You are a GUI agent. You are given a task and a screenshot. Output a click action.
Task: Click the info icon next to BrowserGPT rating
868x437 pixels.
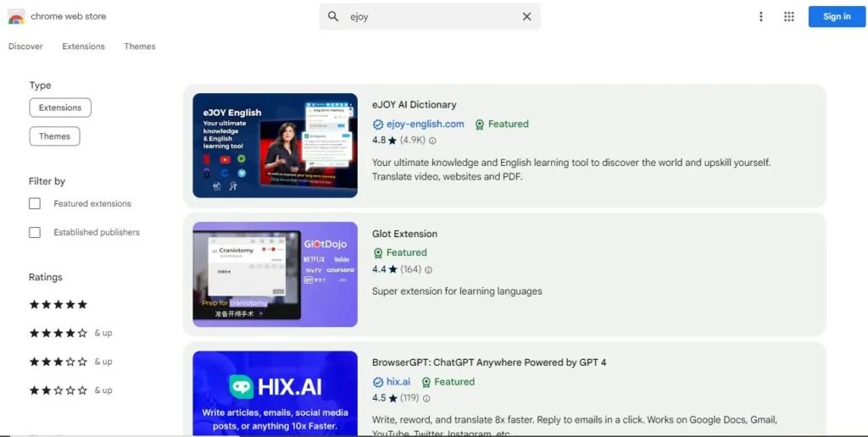pos(426,398)
